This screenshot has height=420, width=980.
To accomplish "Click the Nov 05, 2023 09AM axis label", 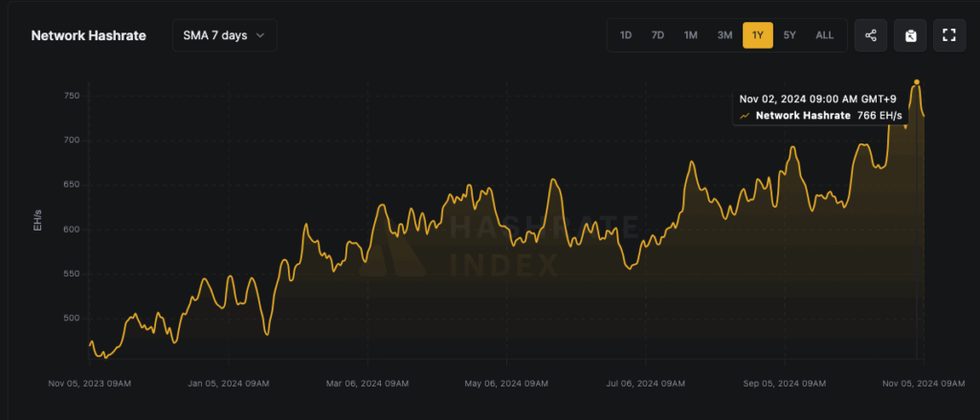I will point(89,384).
